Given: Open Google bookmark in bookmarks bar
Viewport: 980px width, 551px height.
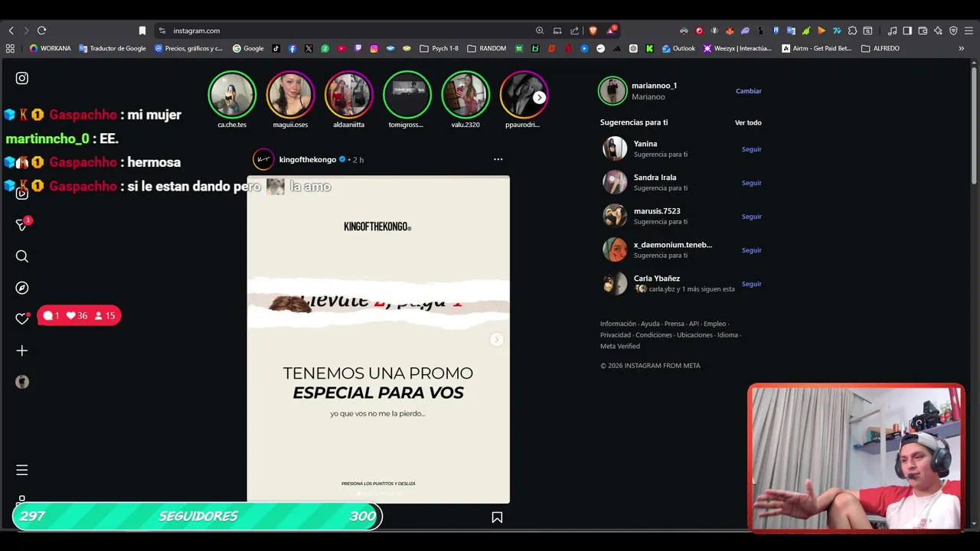Looking at the screenshot, I should (x=248, y=48).
